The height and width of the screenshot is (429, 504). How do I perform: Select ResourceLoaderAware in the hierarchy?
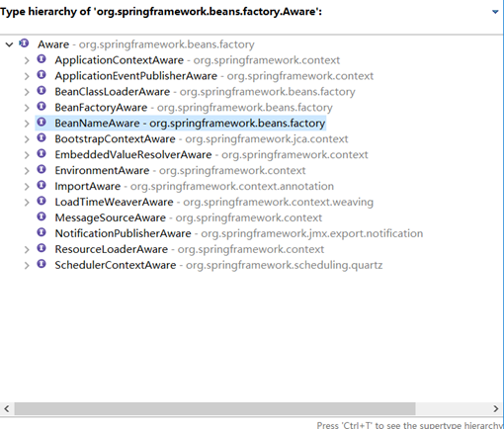pos(190,249)
